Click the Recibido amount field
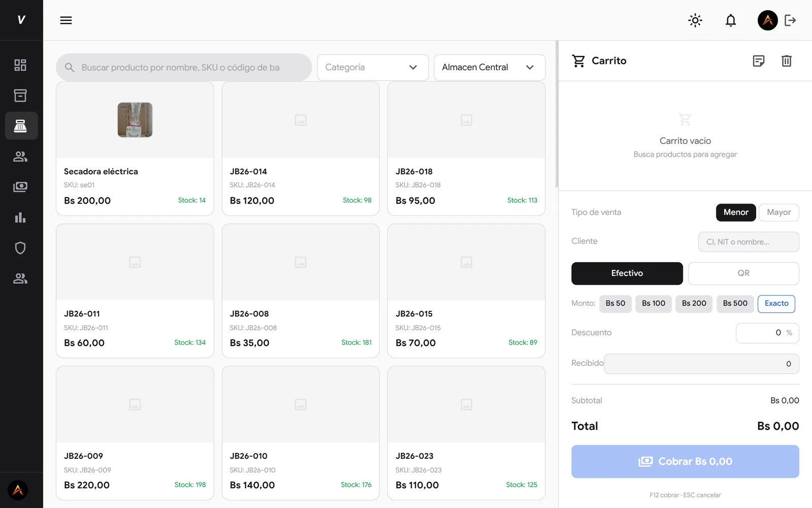This screenshot has width=812, height=508. pyautogui.click(x=701, y=364)
